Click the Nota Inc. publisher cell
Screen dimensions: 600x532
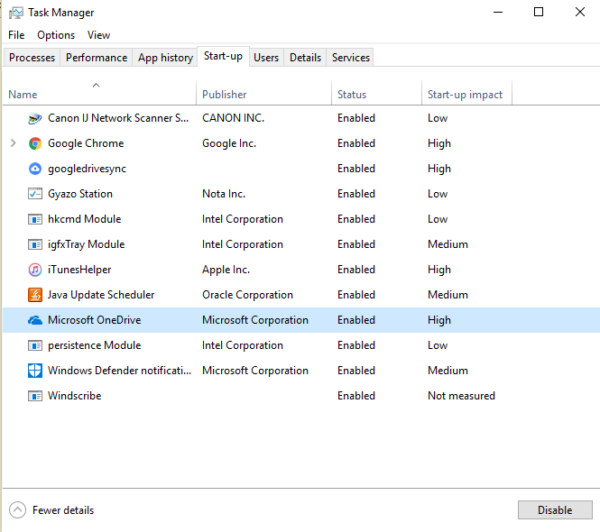point(223,194)
